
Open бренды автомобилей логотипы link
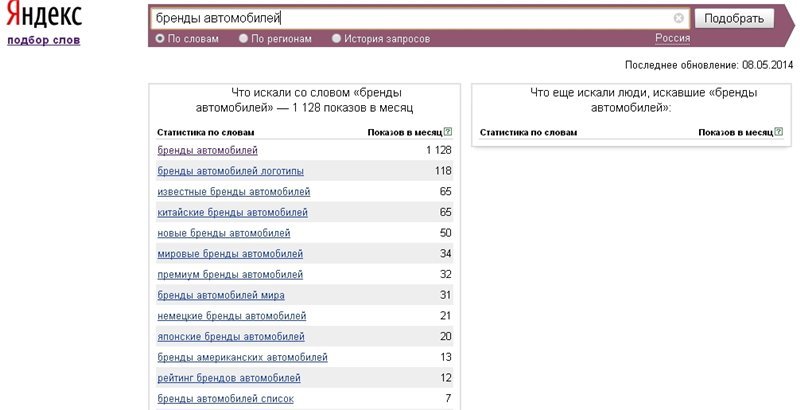point(231,171)
